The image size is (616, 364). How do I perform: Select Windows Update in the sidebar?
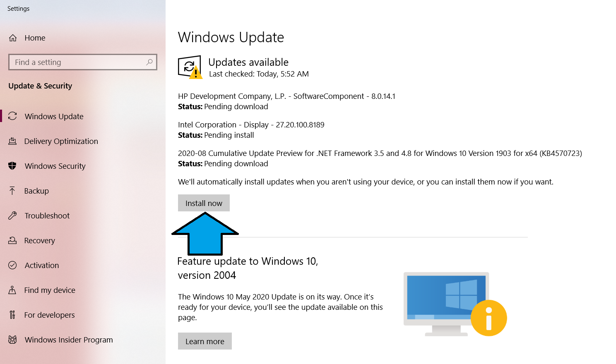[54, 116]
